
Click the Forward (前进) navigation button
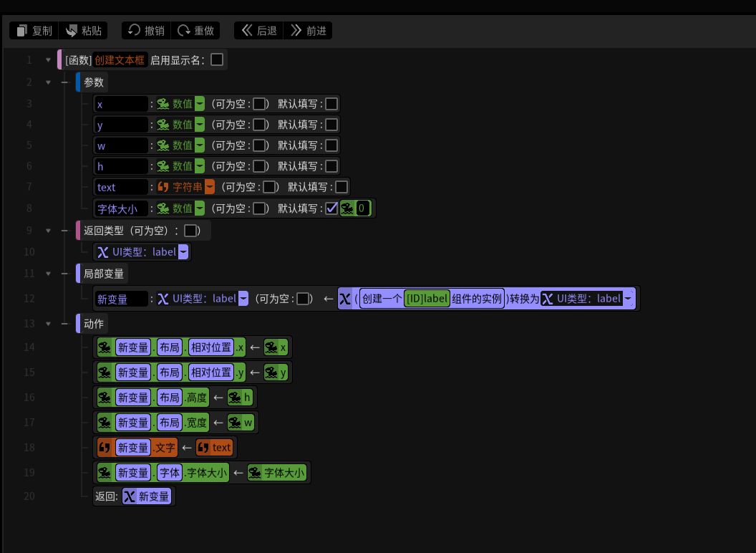pyautogui.click(x=308, y=31)
